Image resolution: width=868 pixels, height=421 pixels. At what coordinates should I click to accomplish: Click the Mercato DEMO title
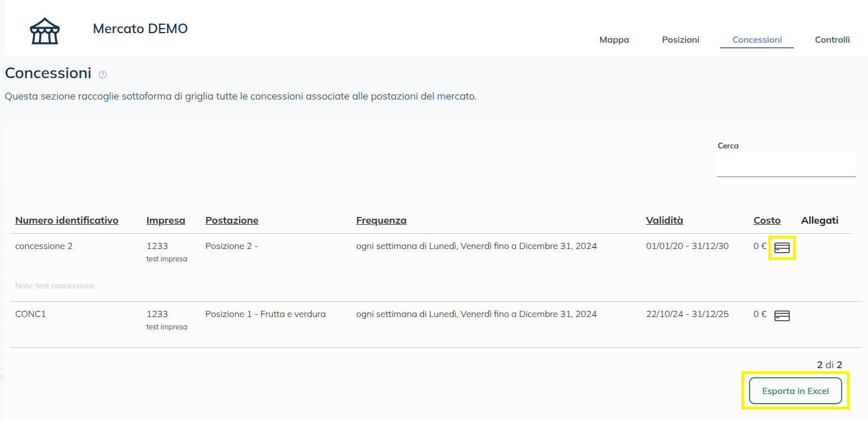coord(140,29)
